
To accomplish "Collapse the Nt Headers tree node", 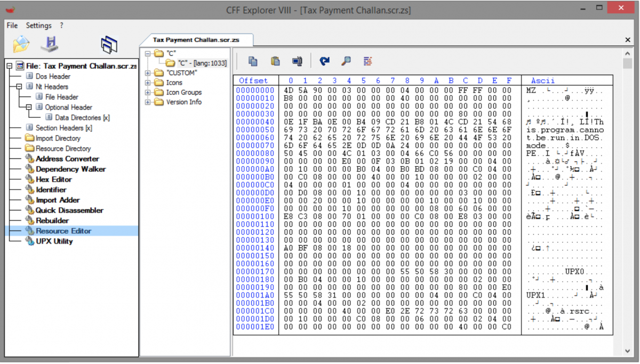I will point(19,86).
